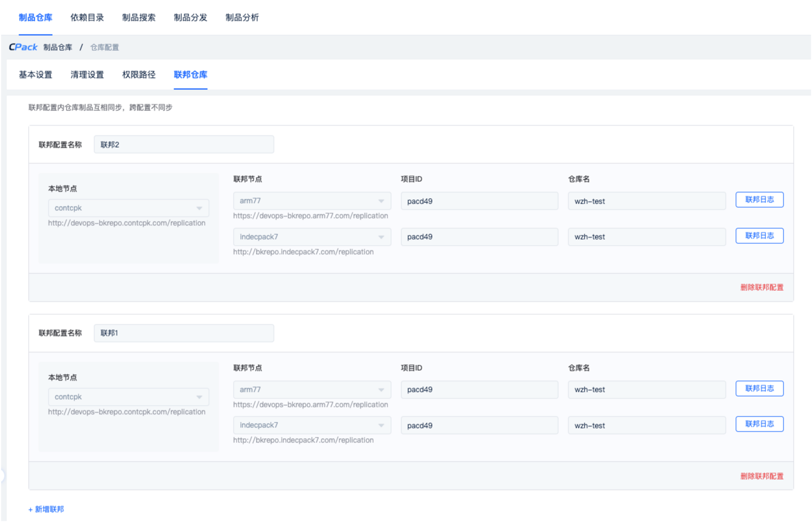812x522 pixels.
Task: Open indecpack7 node dropdown in 联邦2
Action: [x=312, y=237]
